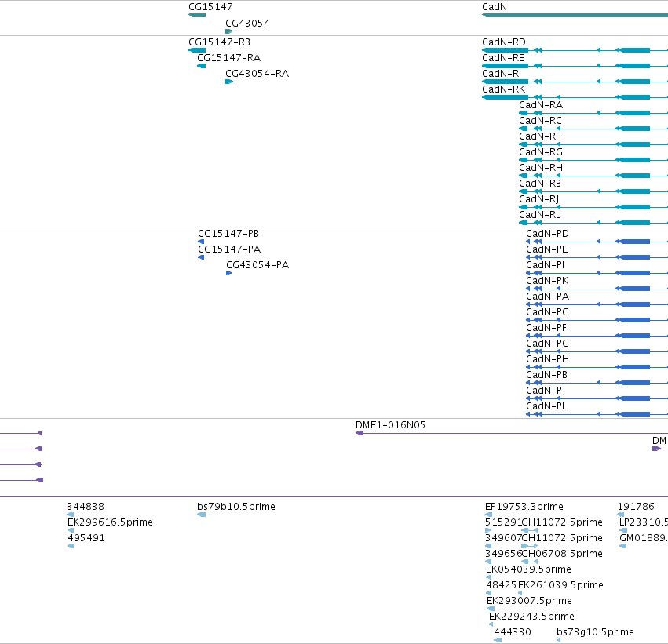Select the CadN-PH protein label

(547, 359)
